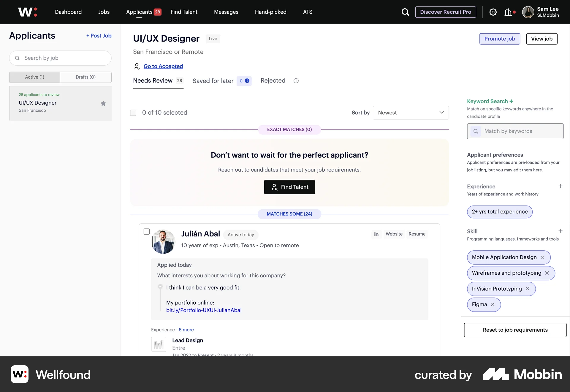Open the search magnifying glass in the top bar
570x392 pixels.
click(405, 12)
